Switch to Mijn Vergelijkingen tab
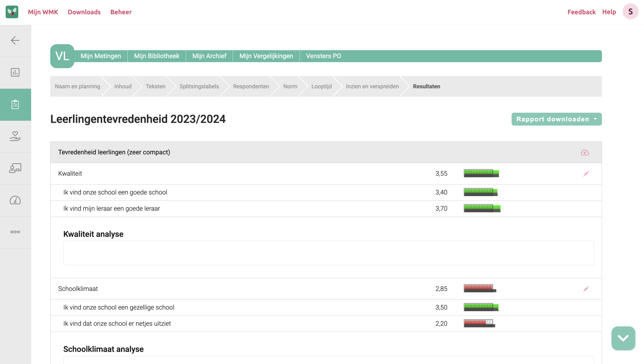 266,56
